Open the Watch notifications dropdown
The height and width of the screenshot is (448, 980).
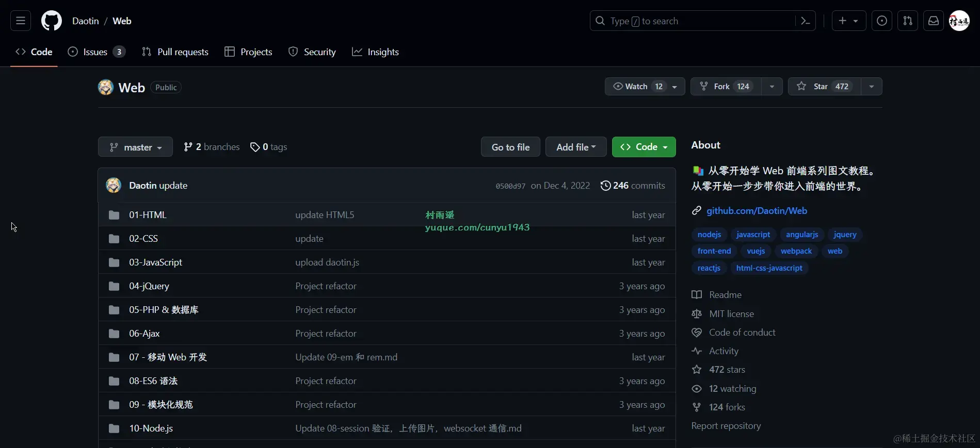tap(645, 87)
